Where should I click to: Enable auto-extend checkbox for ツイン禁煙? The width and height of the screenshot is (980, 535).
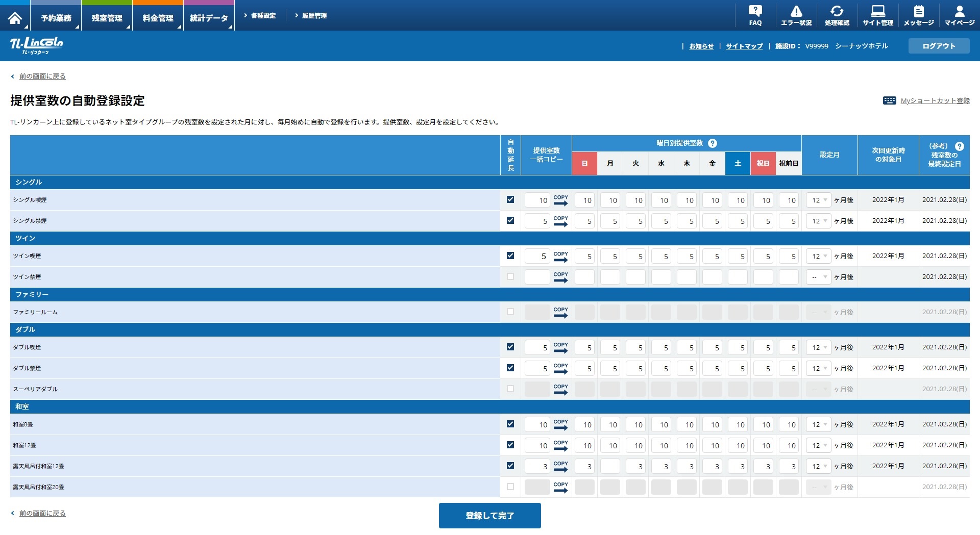[510, 276]
